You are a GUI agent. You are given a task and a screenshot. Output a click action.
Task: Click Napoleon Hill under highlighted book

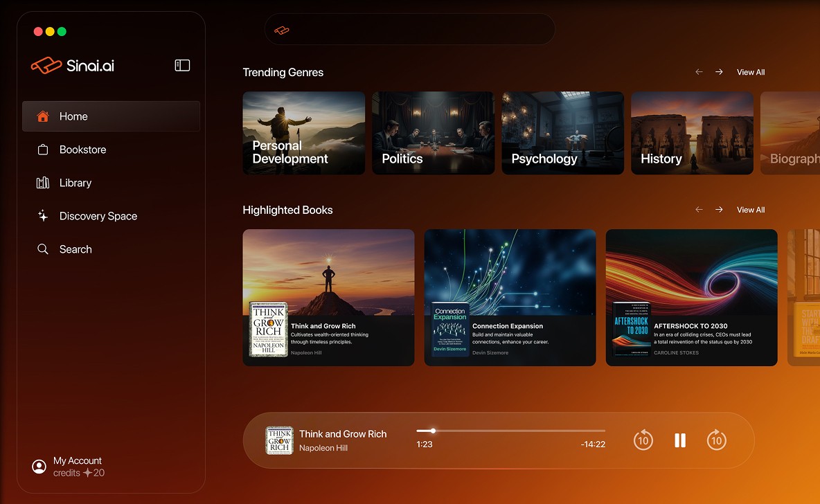(306, 353)
